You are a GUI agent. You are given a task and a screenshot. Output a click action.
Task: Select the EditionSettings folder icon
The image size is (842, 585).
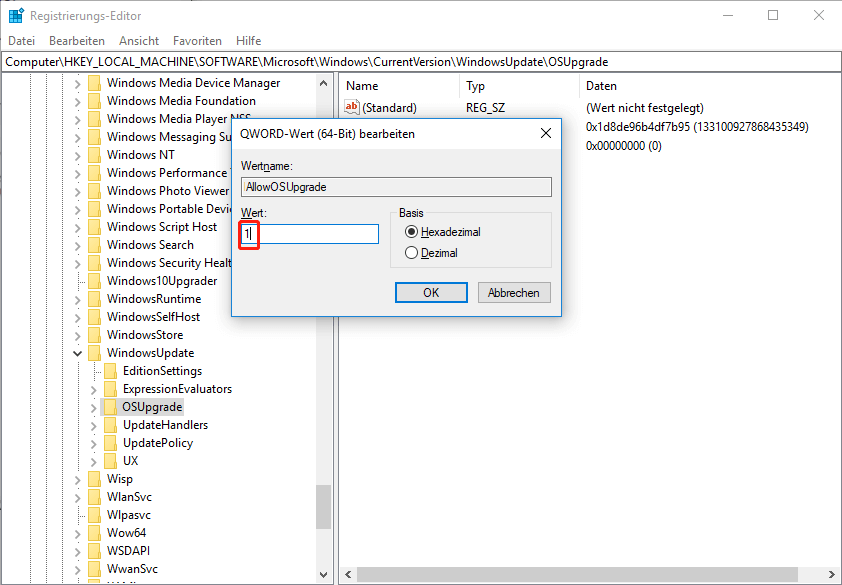(x=111, y=371)
